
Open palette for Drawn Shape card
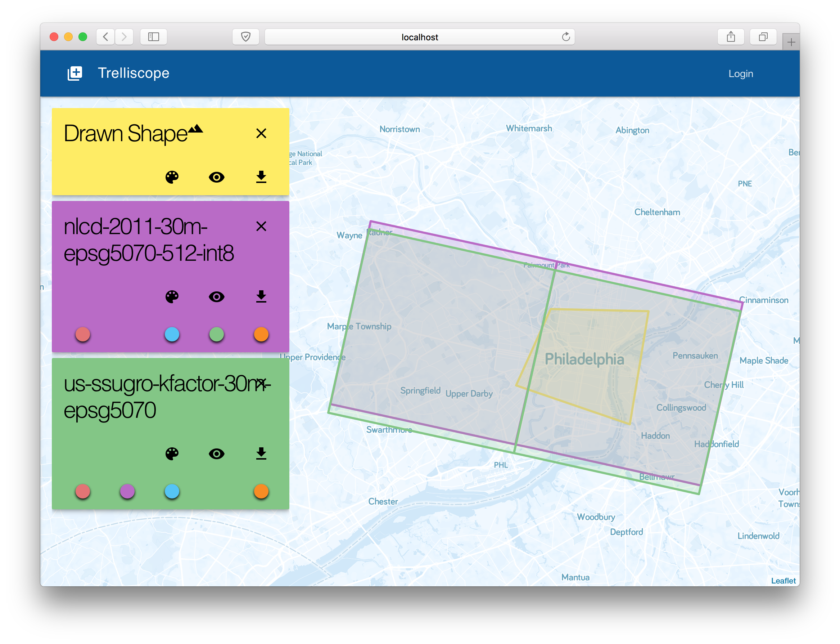(x=172, y=177)
